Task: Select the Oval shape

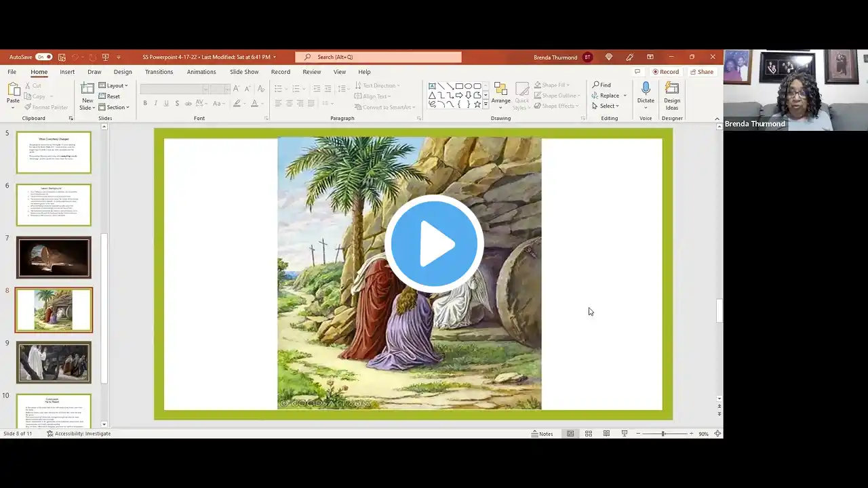Action: (x=468, y=86)
